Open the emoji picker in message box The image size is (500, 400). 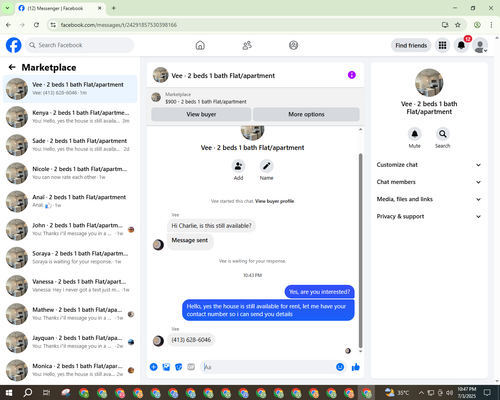tap(340, 367)
